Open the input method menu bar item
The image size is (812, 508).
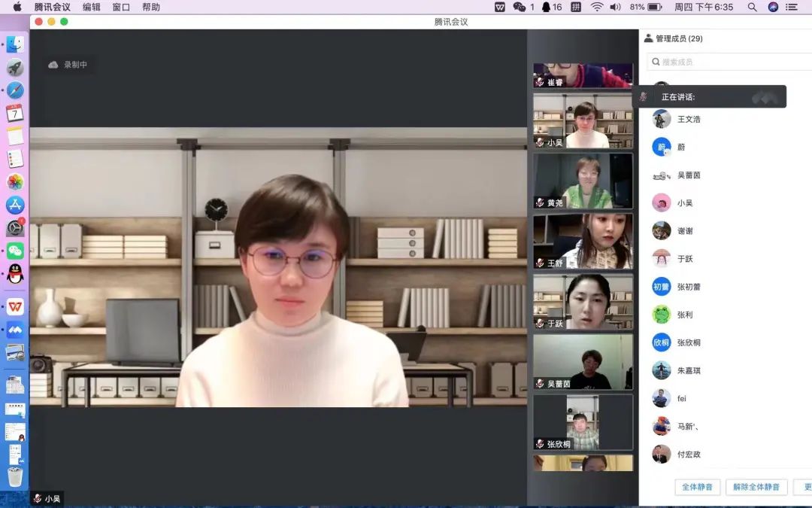pyautogui.click(x=576, y=7)
